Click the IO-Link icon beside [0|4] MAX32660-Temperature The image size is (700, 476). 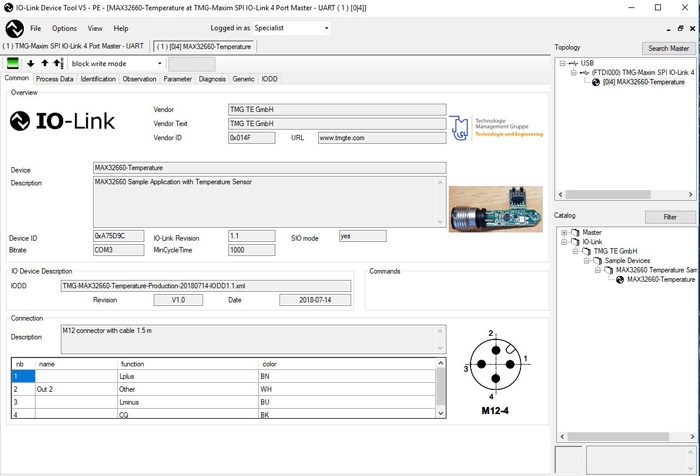pyautogui.click(x=596, y=82)
